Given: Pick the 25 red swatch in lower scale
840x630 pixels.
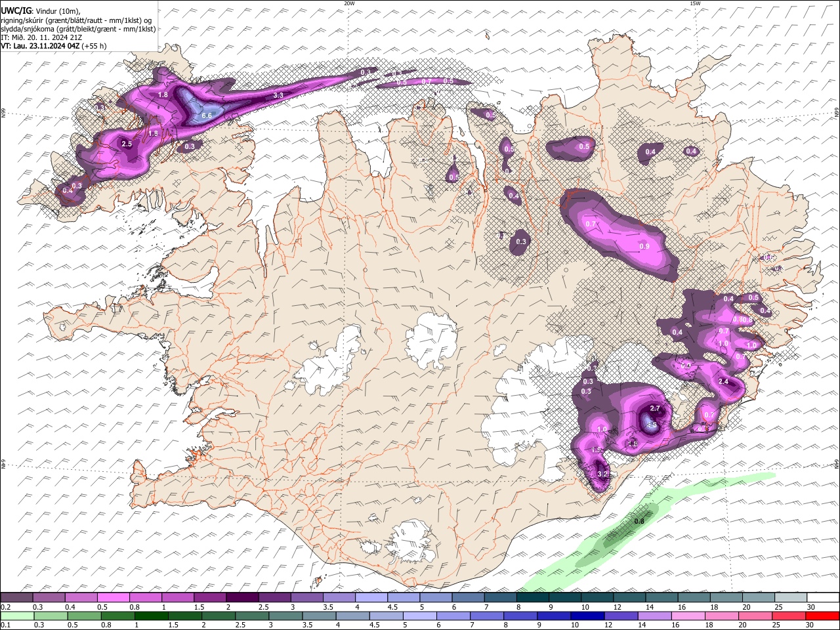Looking at the screenshot, I should click(787, 616).
